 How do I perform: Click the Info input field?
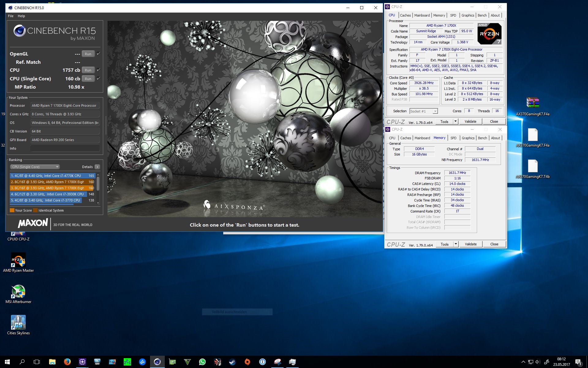(65, 148)
